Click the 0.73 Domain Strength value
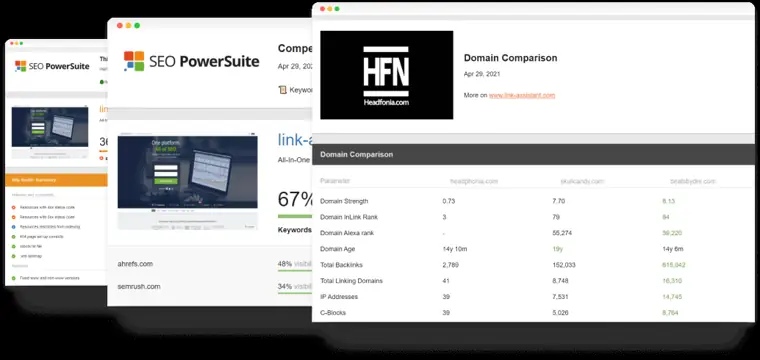 448,201
